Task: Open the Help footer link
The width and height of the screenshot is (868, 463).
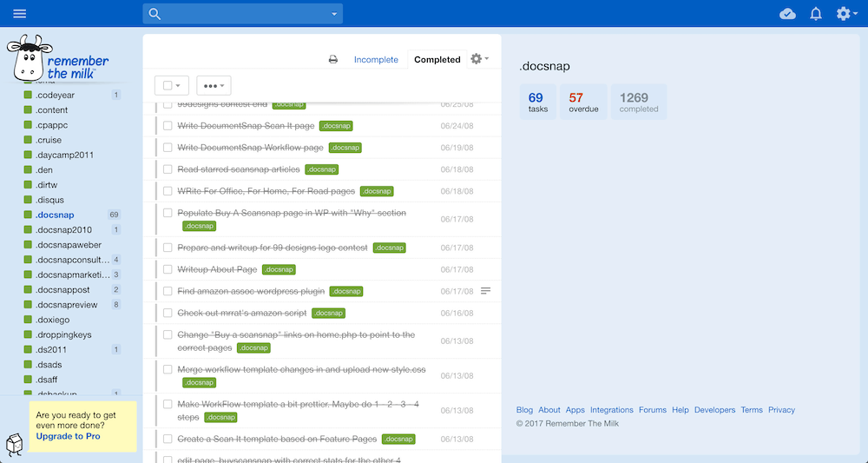Action: [x=681, y=410]
